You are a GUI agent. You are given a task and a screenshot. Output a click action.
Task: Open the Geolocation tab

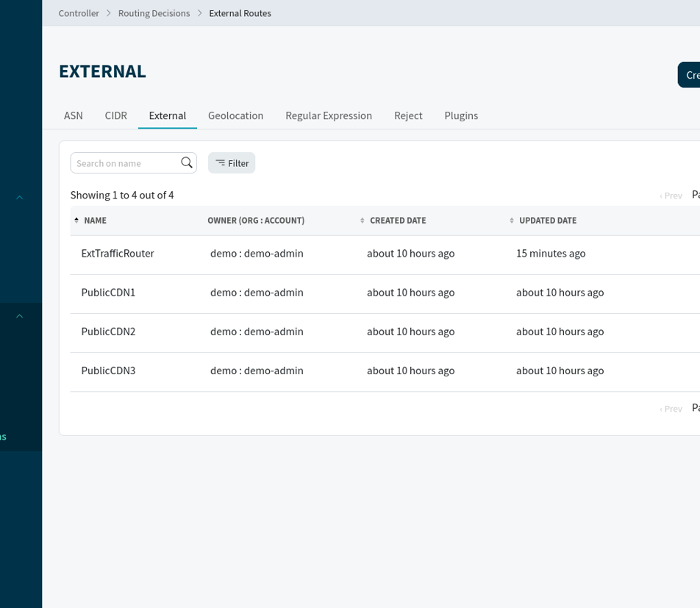[235, 115]
